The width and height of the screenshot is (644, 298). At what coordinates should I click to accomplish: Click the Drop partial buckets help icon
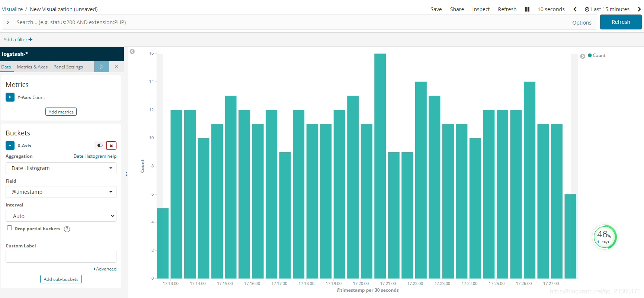coord(67,229)
